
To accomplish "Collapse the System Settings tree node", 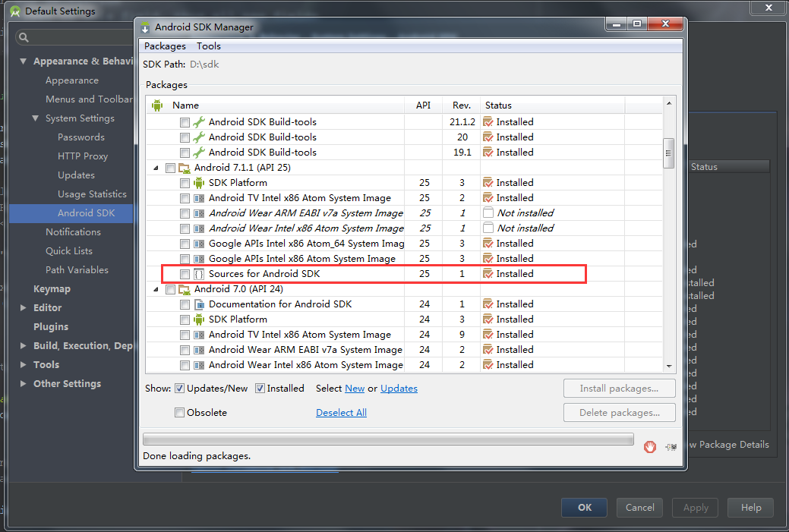I will point(35,118).
